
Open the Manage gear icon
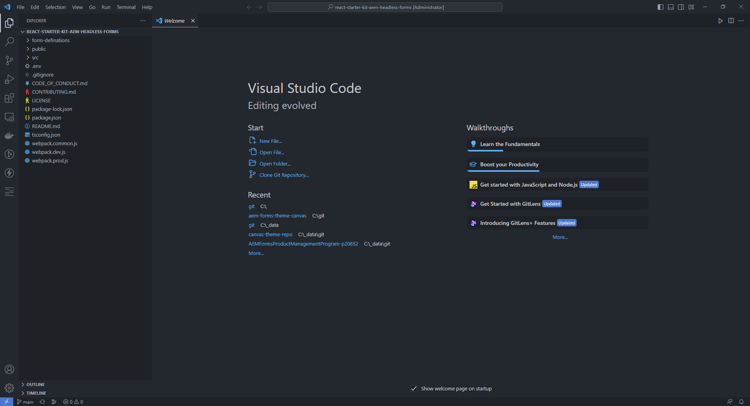click(9, 388)
